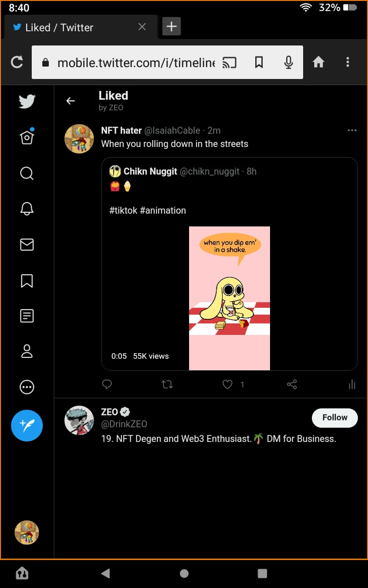This screenshot has height=588, width=368.
Task: Bookmark this page in browser toolbar
Action: [259, 62]
